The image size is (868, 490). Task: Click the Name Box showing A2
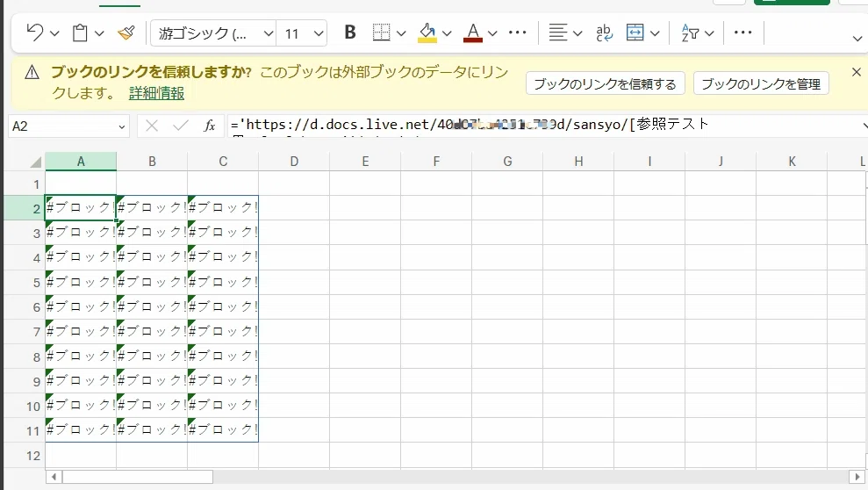[61, 126]
